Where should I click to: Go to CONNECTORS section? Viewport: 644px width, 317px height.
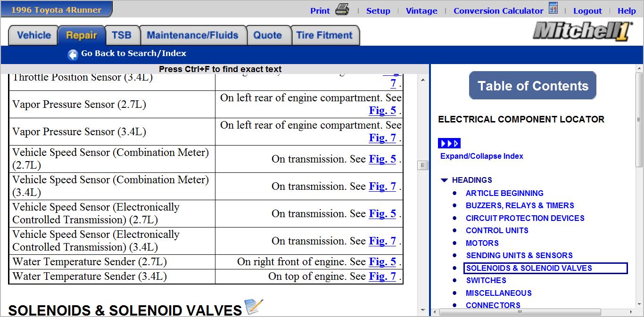point(493,305)
